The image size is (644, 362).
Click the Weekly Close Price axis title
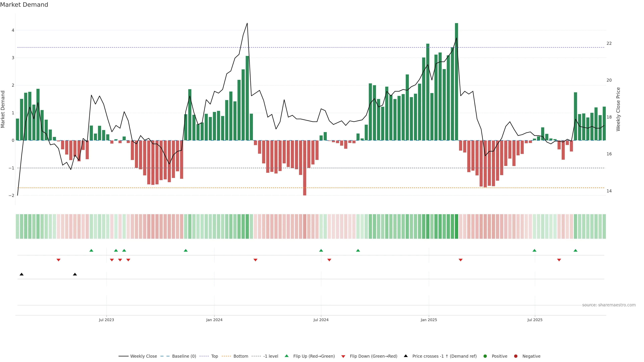618,109
